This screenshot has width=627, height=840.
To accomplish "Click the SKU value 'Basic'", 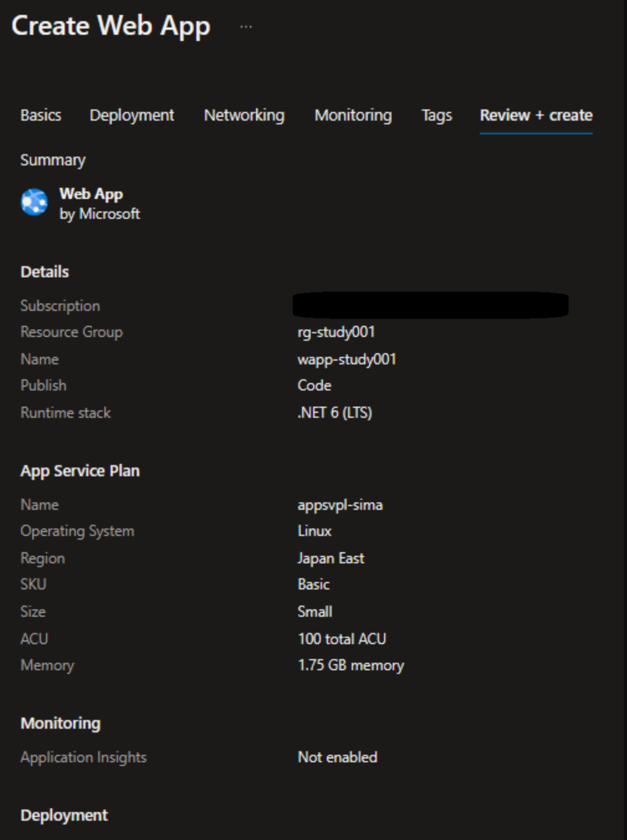I will (x=314, y=584).
